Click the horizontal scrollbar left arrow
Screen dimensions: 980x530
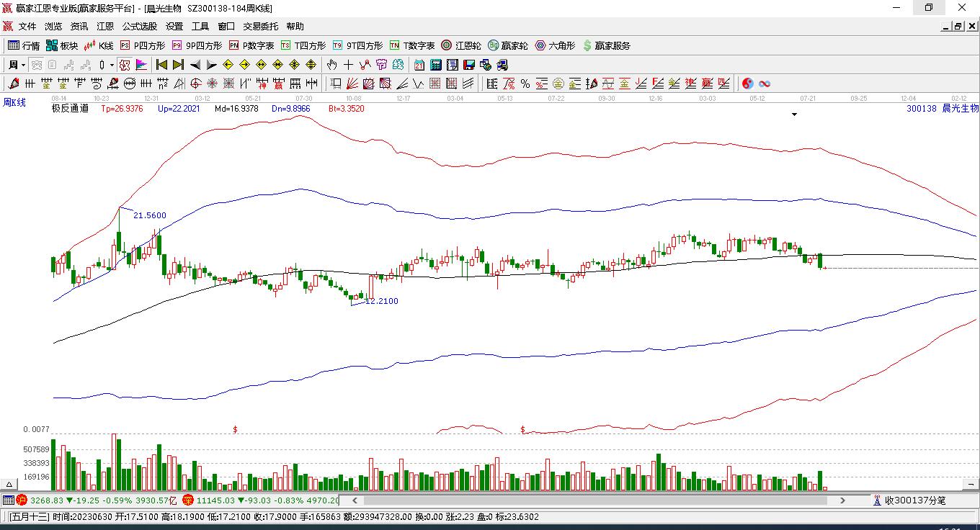coord(354,500)
